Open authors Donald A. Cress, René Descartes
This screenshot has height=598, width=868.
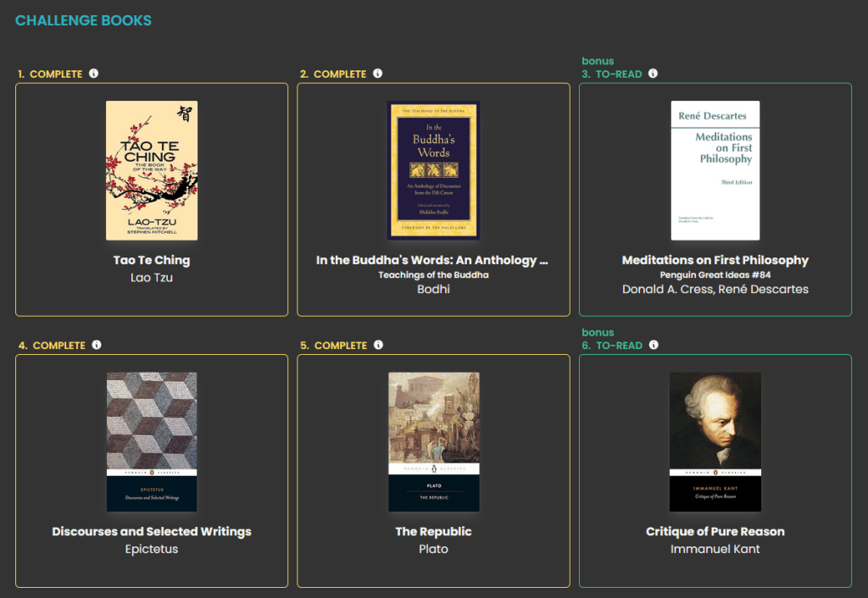click(715, 289)
